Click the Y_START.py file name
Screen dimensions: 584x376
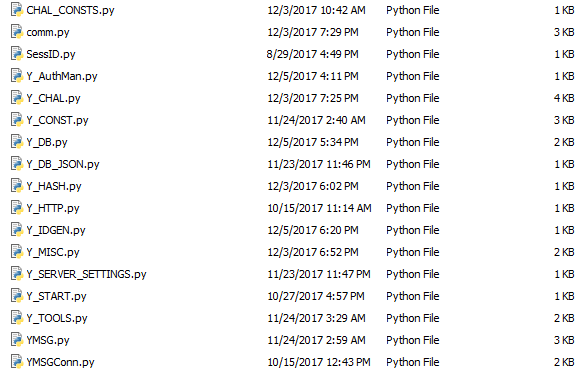[x=56, y=296]
